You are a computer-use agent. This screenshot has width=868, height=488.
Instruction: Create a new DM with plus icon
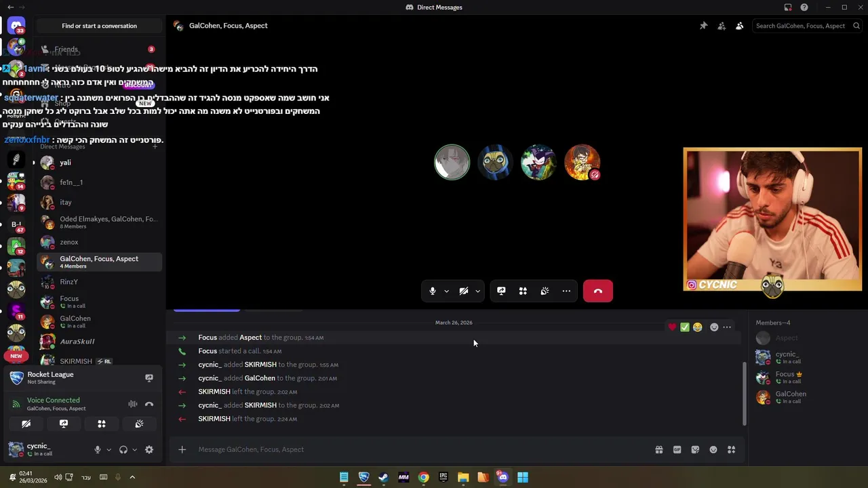click(x=155, y=146)
